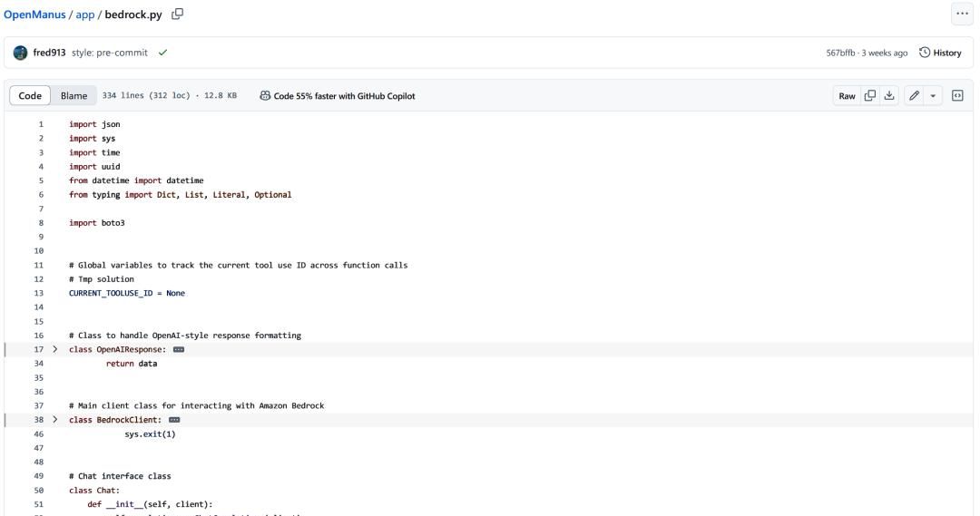Copy the bedrock.py file path
The image size is (980, 516).
pos(178,14)
